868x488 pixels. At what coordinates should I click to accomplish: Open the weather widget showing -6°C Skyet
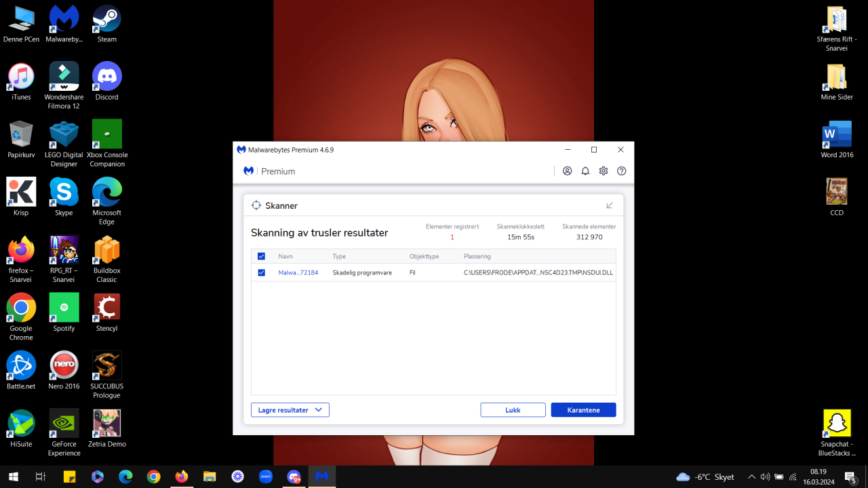tap(705, 477)
